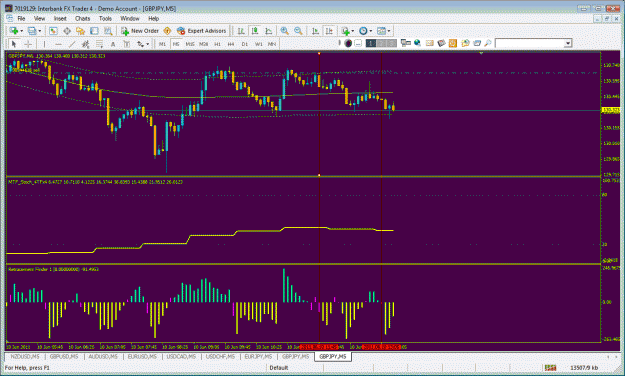Expand the indicators dropdown arrow
This screenshot has height=376, width=625.
coord(352,31)
